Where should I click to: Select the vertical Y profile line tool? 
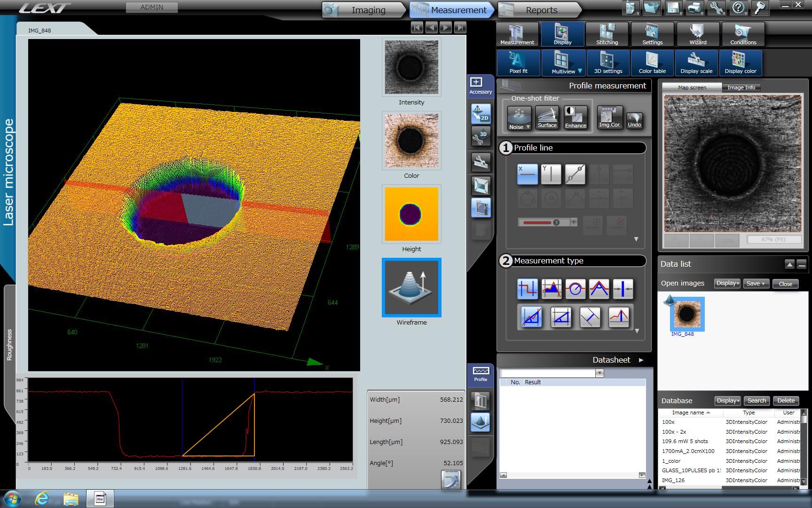(551, 174)
